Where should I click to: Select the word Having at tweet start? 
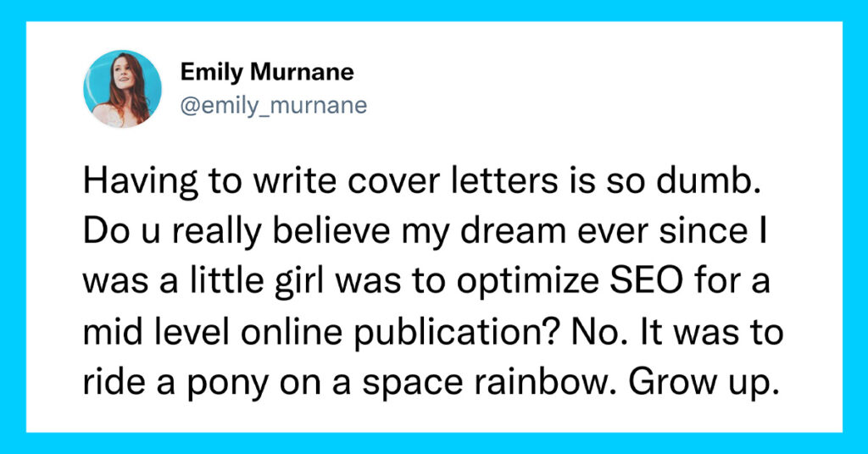pos(141,183)
